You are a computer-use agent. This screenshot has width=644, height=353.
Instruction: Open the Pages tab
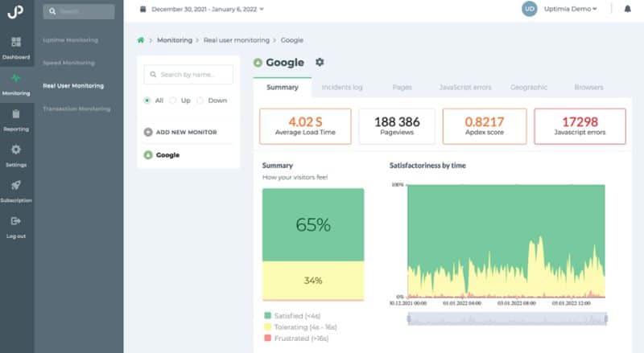point(402,87)
